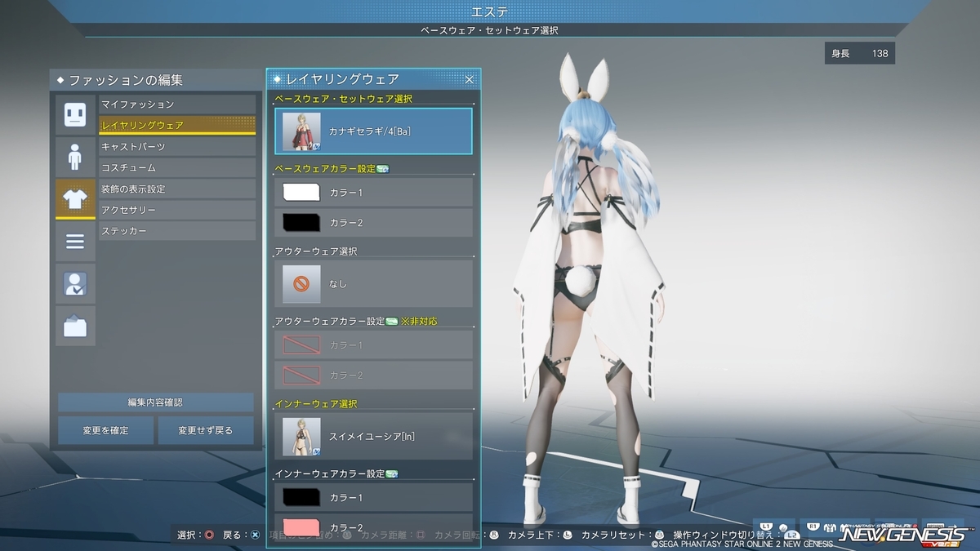This screenshot has width=980, height=551.
Task: Pick innerwear カラー2 pink swatch
Action: (x=301, y=526)
